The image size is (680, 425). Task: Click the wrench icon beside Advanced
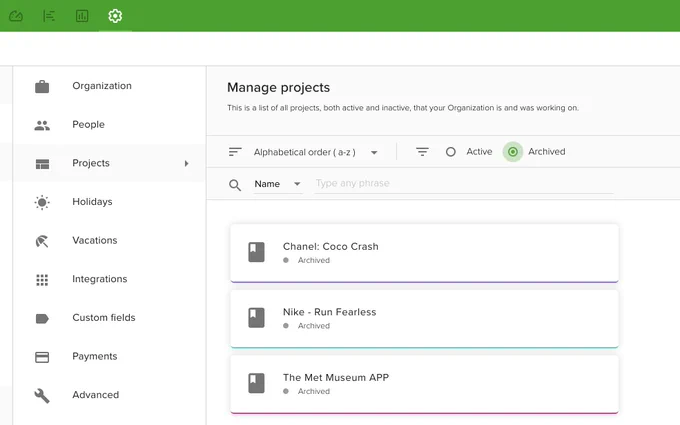tap(42, 395)
